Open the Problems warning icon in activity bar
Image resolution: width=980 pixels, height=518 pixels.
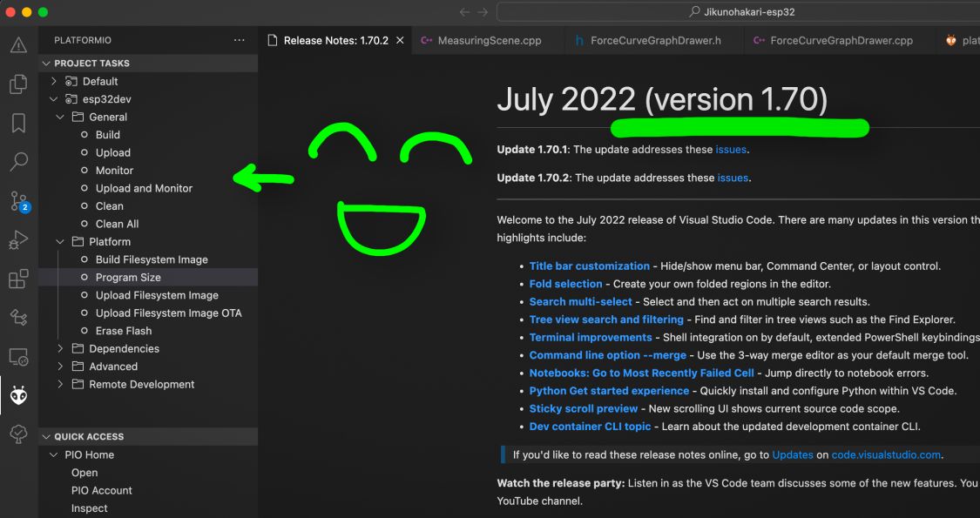coord(19,45)
